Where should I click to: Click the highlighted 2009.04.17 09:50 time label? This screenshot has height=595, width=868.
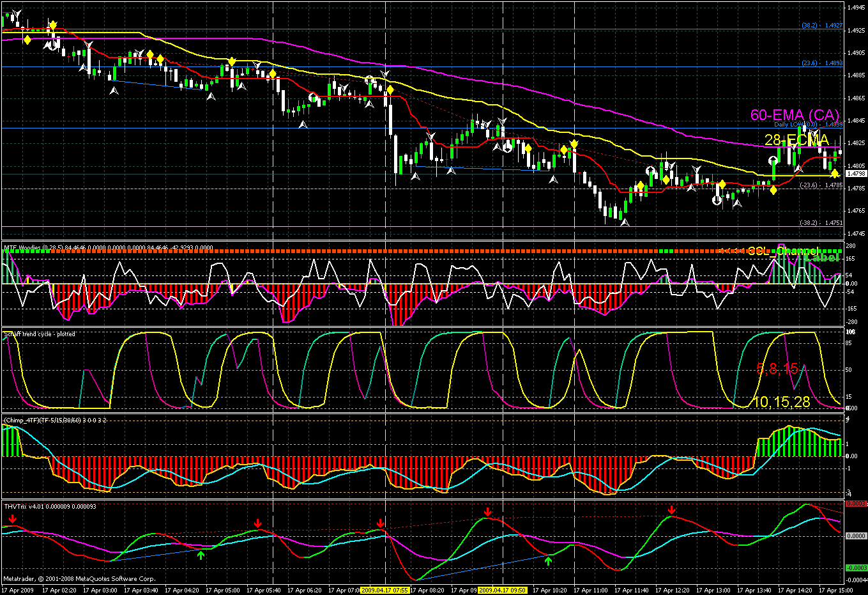click(502, 591)
